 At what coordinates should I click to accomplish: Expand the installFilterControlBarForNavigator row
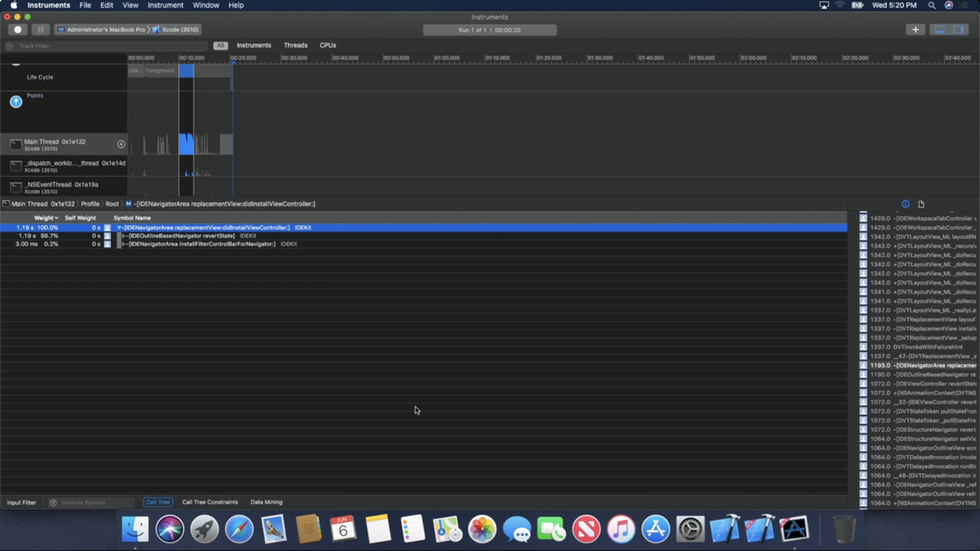pyautogui.click(x=123, y=244)
